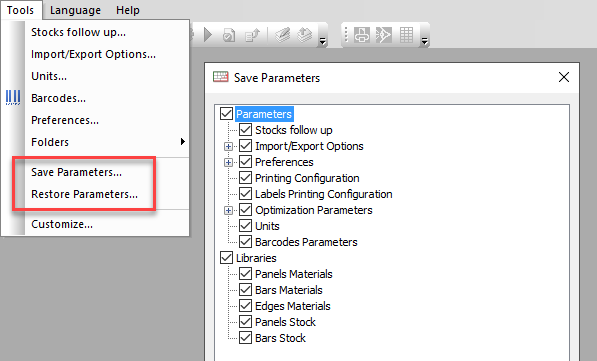Uncheck the top-level Parameters checkbox
This screenshot has height=361, width=597.
[x=227, y=113]
